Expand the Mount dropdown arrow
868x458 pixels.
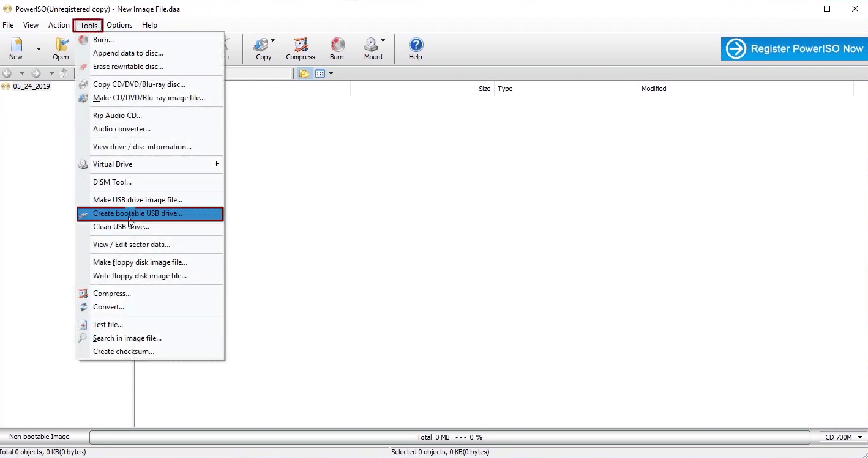click(x=383, y=41)
